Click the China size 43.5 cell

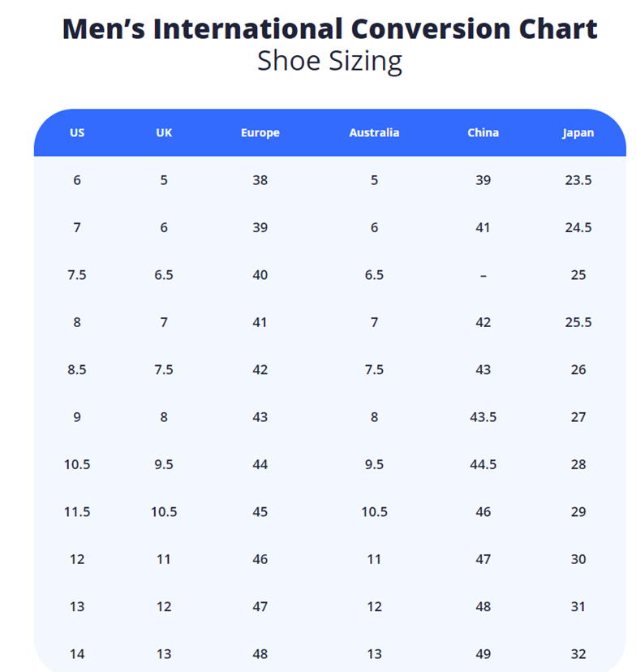coord(483,417)
